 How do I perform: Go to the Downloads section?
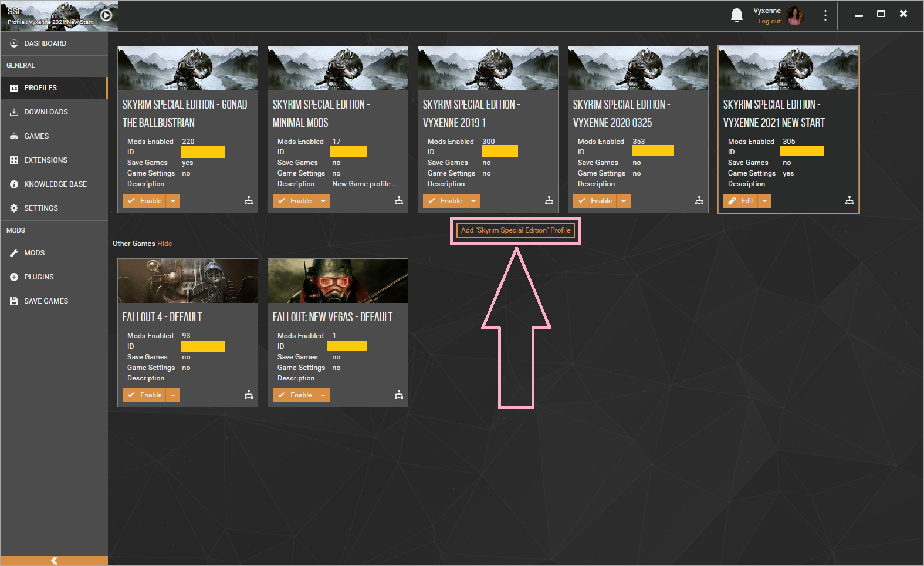[x=54, y=112]
